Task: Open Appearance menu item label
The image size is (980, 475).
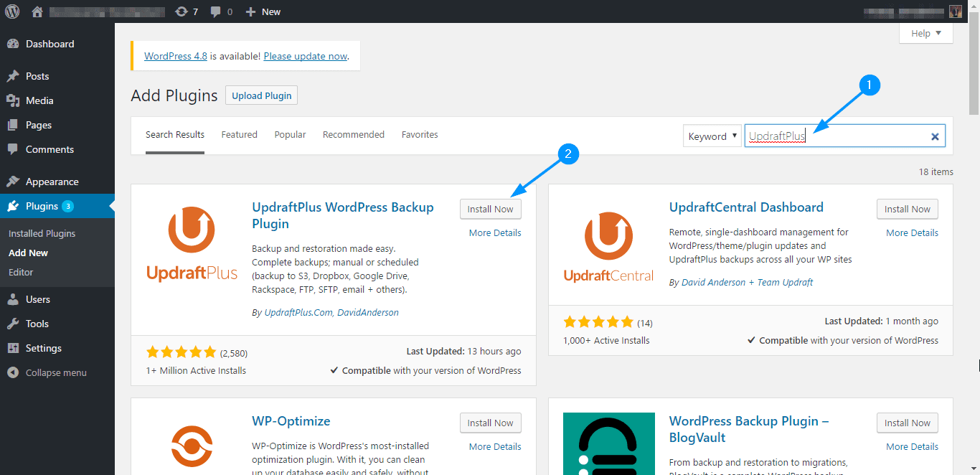Action: [x=52, y=182]
